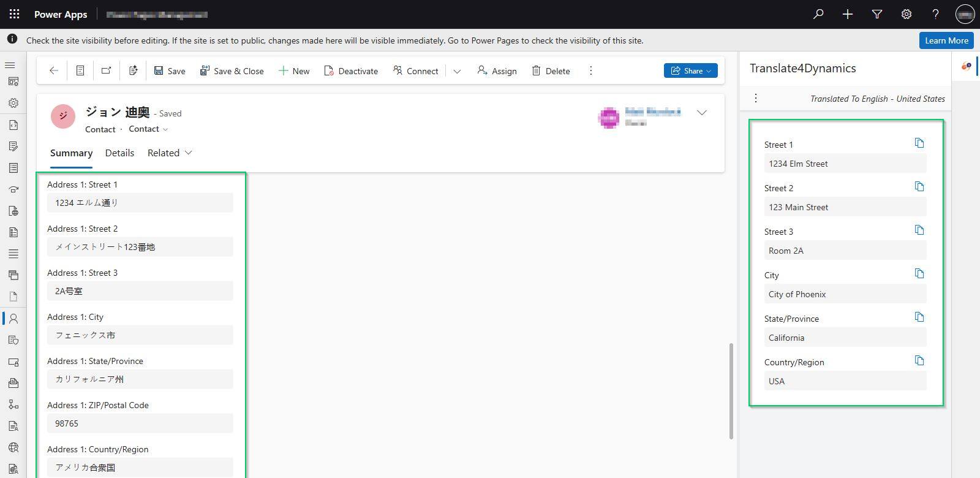Screen dimensions: 980x478
Task: Select the Summary tab
Action: 71,153
